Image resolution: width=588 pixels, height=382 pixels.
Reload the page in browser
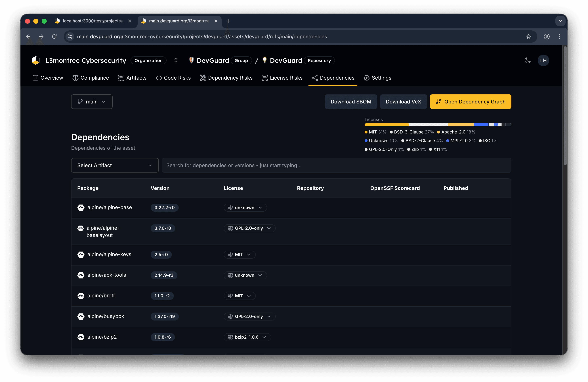[x=54, y=37]
